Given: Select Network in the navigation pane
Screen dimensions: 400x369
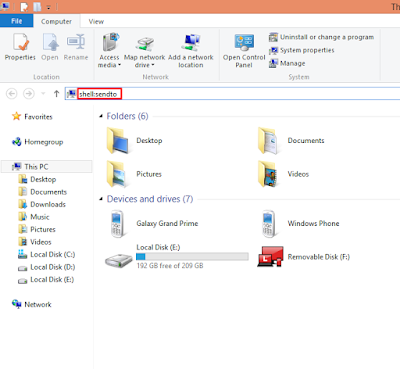Looking at the screenshot, I should pos(32,304).
